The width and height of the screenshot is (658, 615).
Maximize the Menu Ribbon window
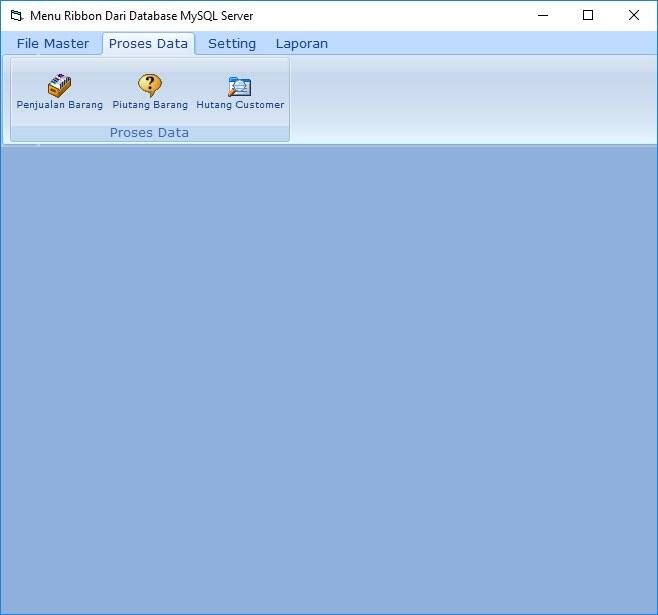click(588, 16)
